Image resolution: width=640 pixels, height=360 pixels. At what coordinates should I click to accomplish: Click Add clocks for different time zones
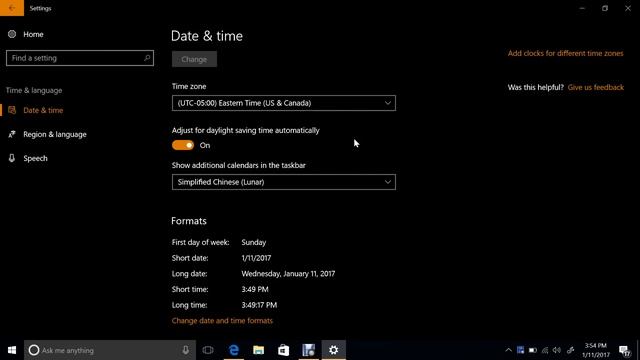[x=565, y=53]
